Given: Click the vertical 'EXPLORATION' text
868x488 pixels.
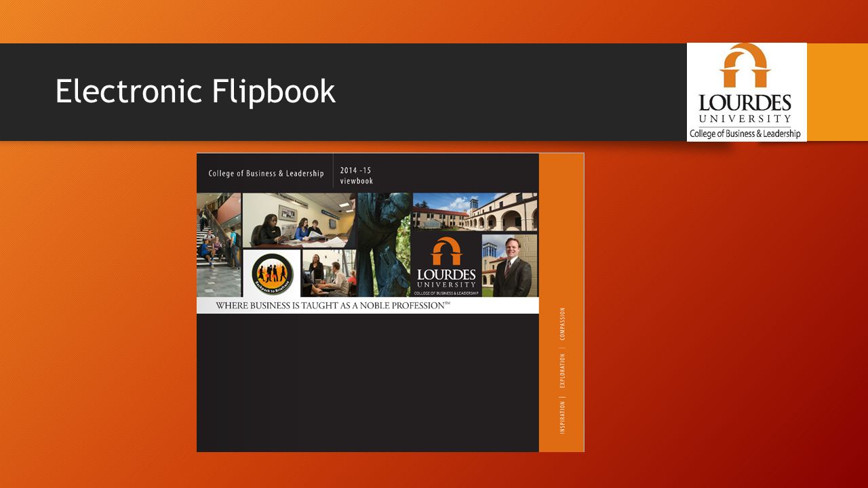Looking at the screenshot, I should point(562,371).
